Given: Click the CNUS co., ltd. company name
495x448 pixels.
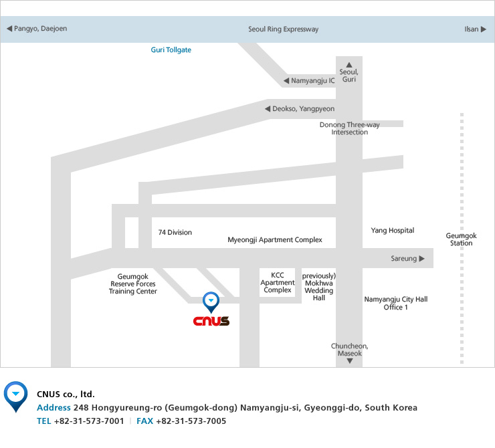Looking at the screenshot, I should click(66, 394).
